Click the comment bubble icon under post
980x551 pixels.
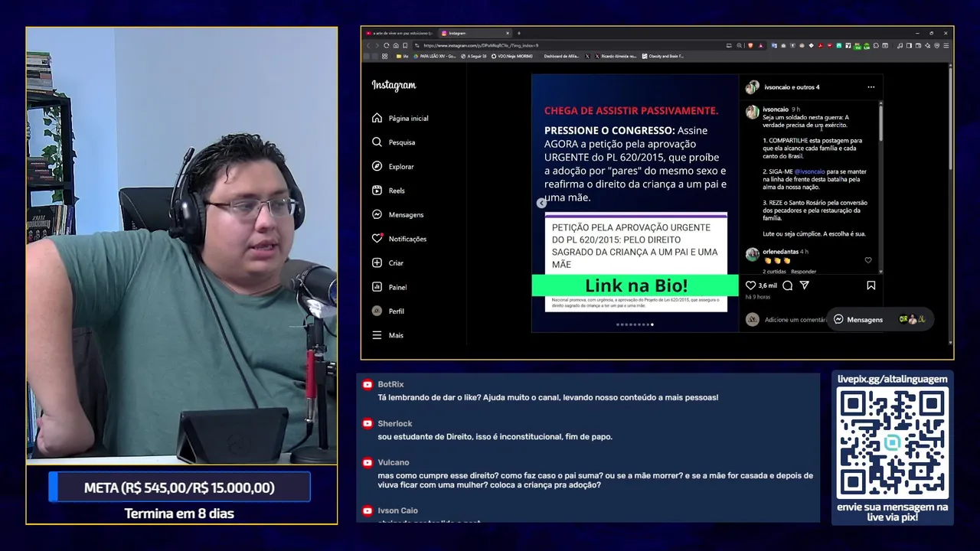(x=787, y=285)
